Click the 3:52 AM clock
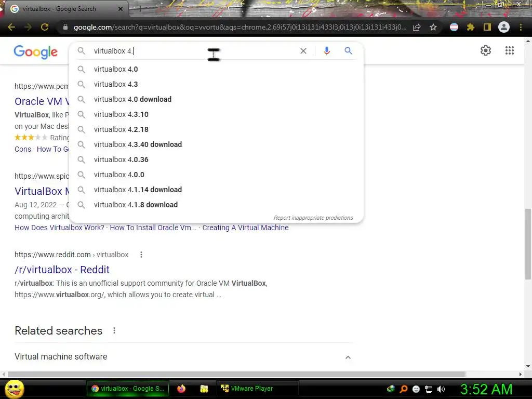This screenshot has width=532, height=399. (486, 389)
